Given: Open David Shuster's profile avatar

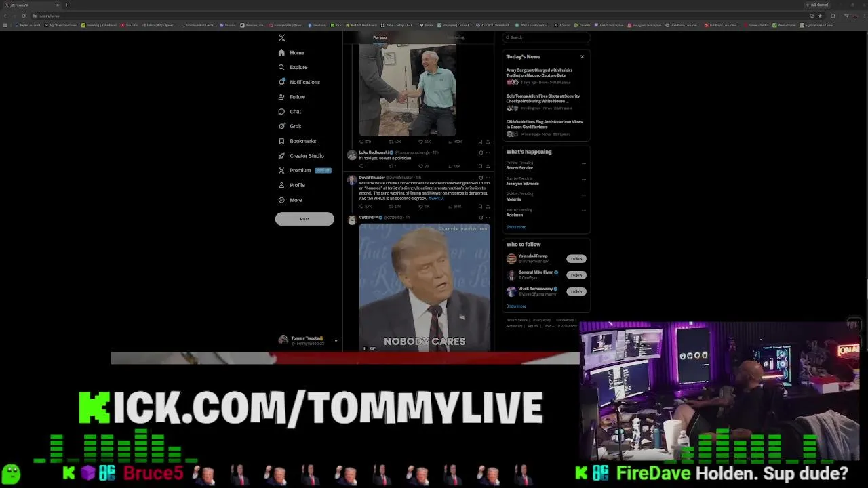Looking at the screenshot, I should pos(352,180).
